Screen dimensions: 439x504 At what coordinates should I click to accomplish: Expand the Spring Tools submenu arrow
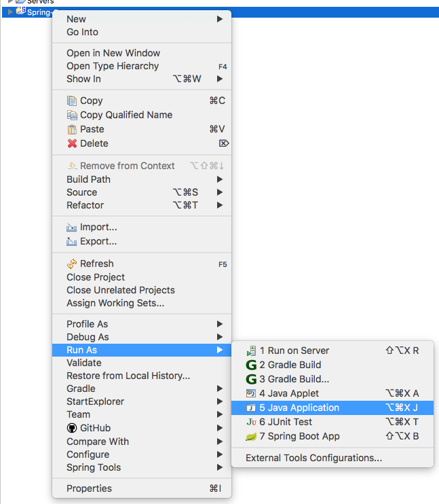220,467
